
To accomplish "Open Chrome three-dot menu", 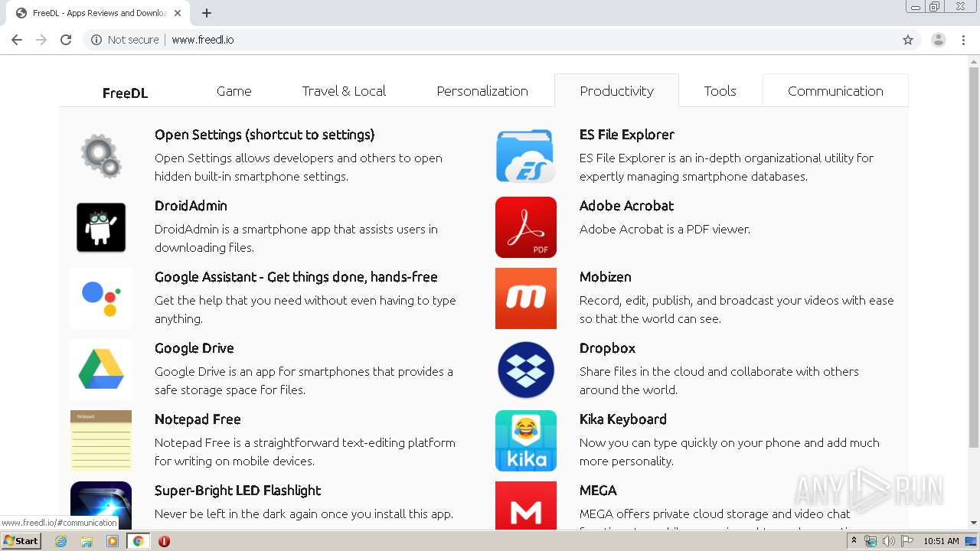I will coord(964,40).
